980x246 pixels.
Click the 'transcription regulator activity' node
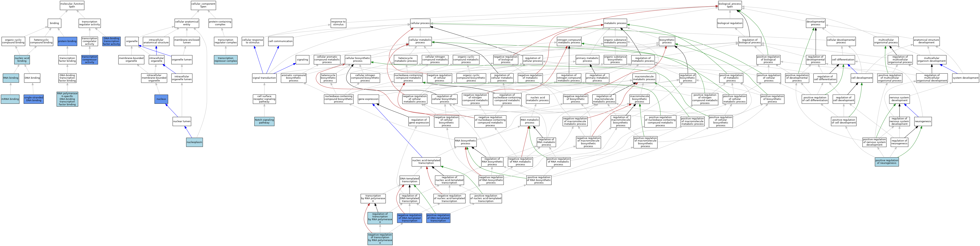(x=89, y=23)
